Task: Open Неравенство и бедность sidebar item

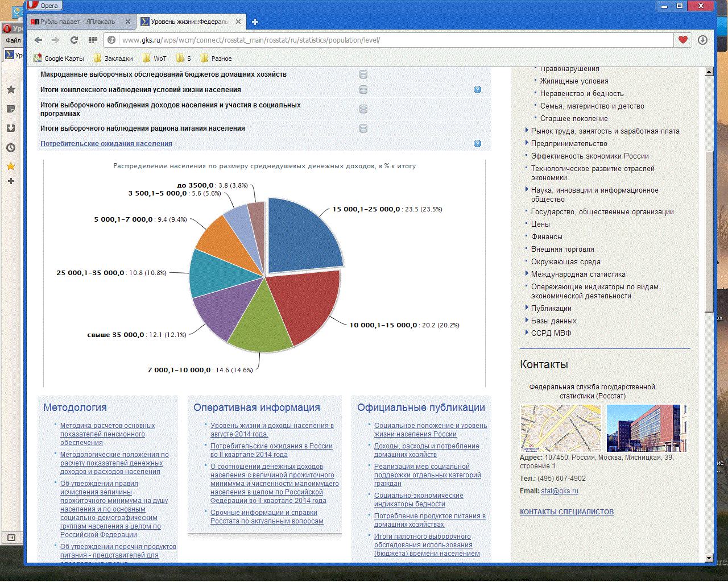Action: [582, 93]
